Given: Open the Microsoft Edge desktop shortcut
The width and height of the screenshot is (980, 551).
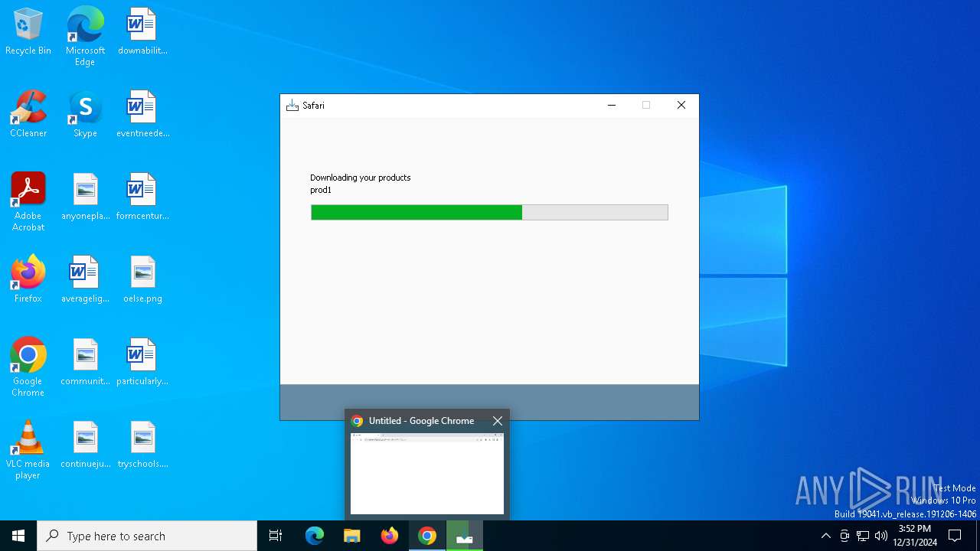Looking at the screenshot, I should point(85,37).
